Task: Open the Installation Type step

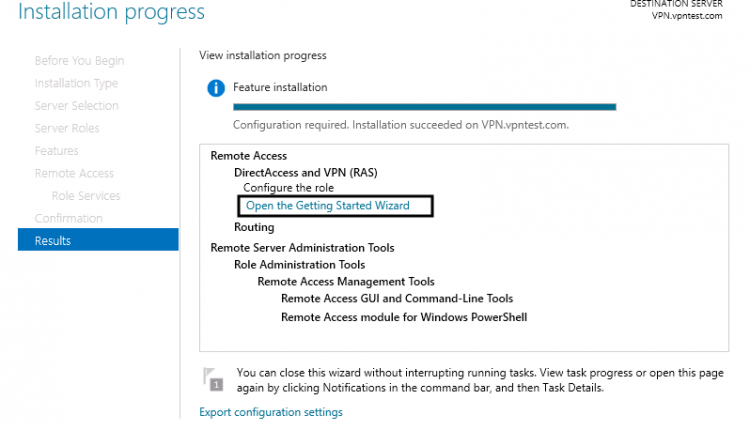Action: coord(76,83)
